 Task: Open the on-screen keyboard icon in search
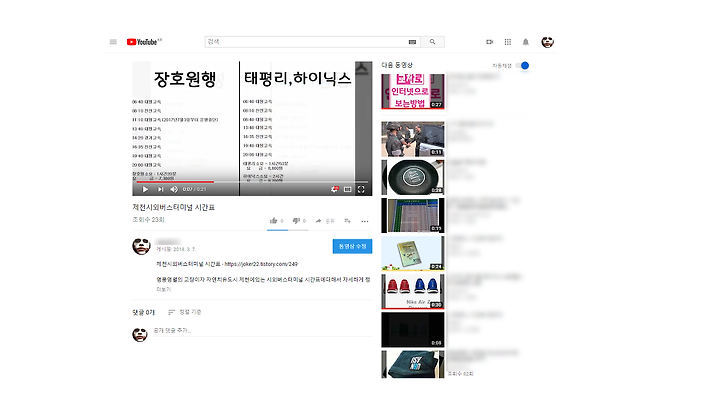tap(412, 42)
